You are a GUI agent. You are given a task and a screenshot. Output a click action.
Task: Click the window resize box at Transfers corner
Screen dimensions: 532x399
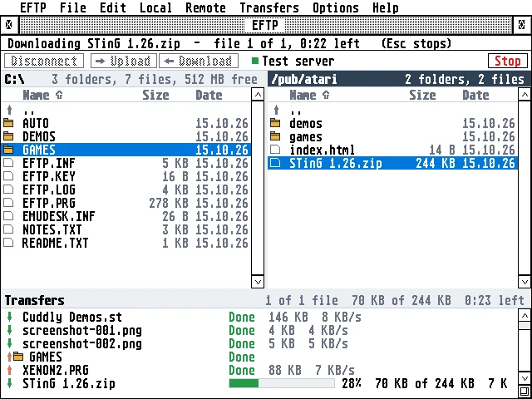click(x=525, y=390)
